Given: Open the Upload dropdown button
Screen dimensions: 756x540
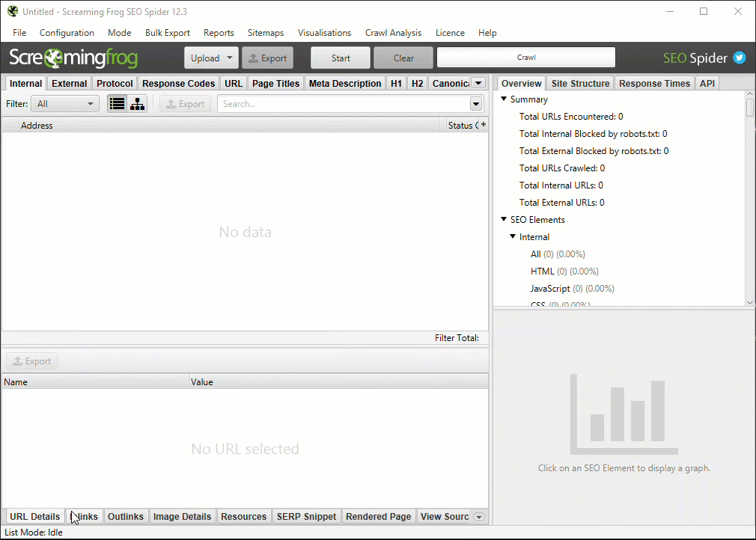Looking at the screenshot, I should pyautogui.click(x=210, y=58).
